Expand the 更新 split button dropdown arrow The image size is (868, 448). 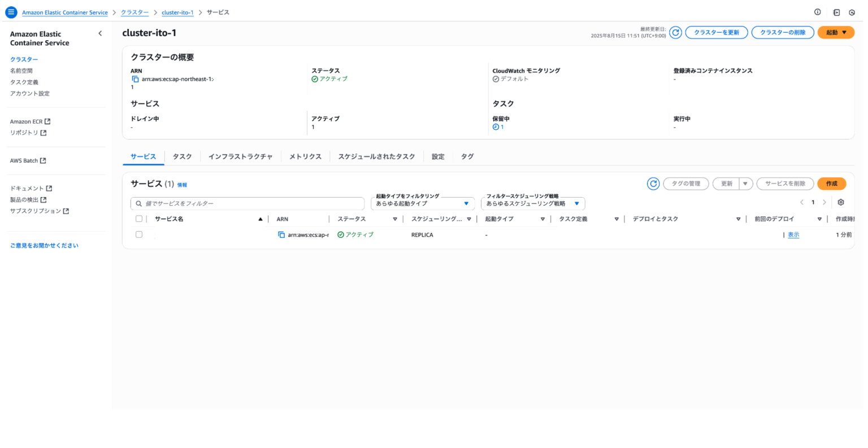(x=745, y=183)
